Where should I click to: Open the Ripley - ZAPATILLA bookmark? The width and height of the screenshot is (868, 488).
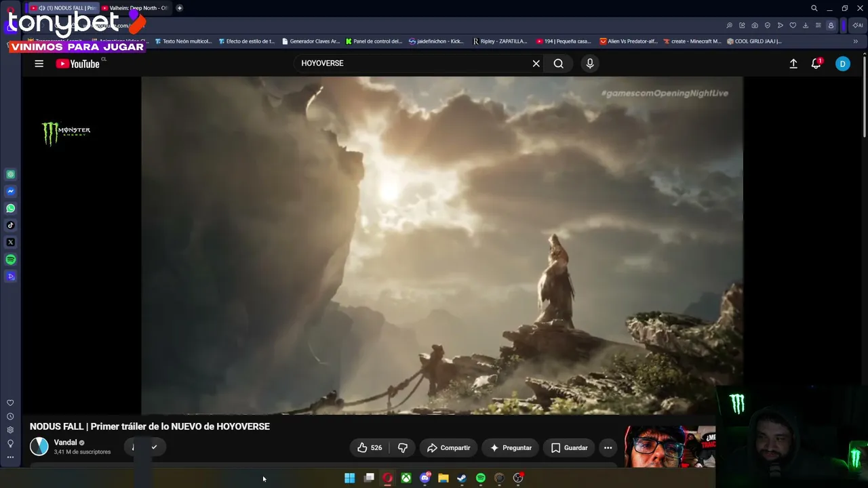click(500, 41)
